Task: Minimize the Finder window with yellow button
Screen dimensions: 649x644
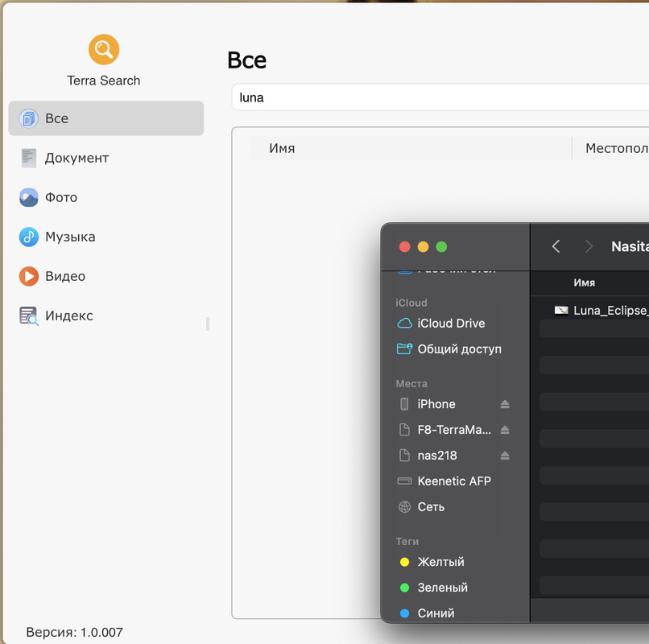Action: point(423,246)
